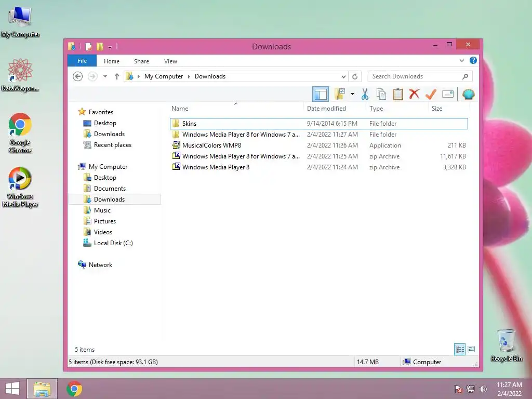Expand the ribbon with chevron

tap(462, 60)
